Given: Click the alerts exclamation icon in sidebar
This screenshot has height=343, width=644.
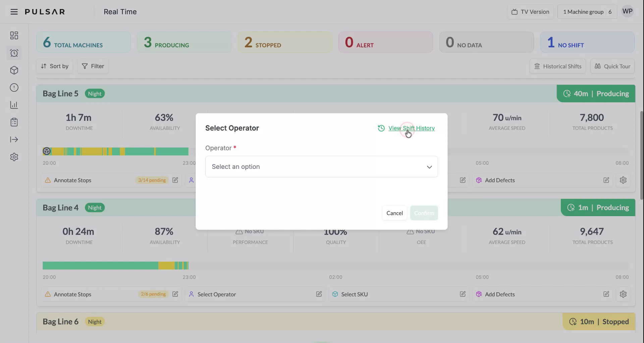Looking at the screenshot, I should pos(14,87).
